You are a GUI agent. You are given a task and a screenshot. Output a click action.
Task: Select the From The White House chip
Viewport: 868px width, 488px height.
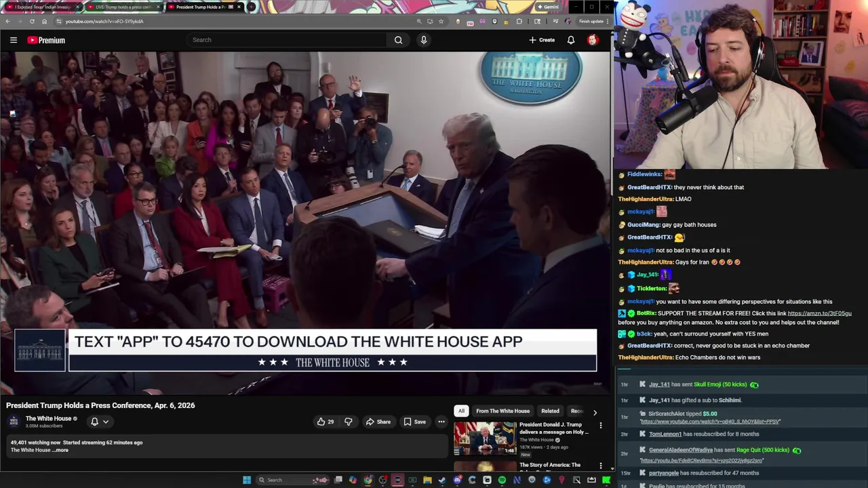pos(502,411)
